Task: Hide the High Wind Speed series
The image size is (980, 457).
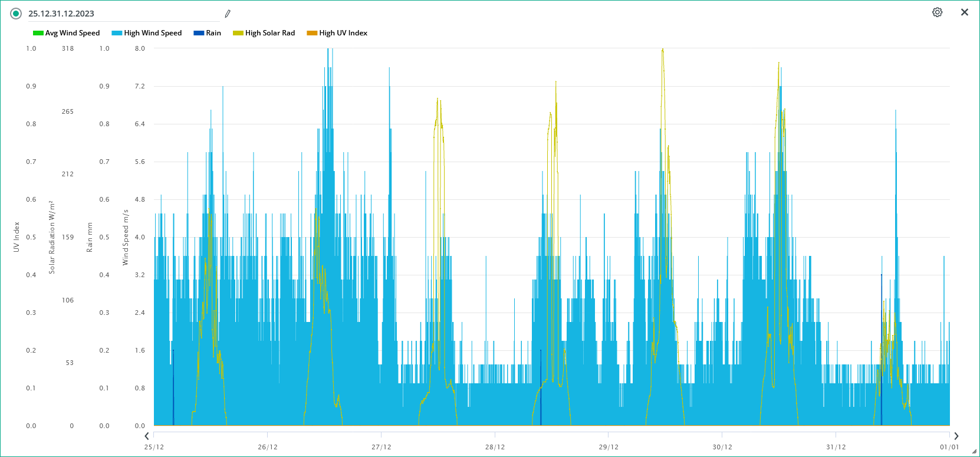Action: click(153, 33)
